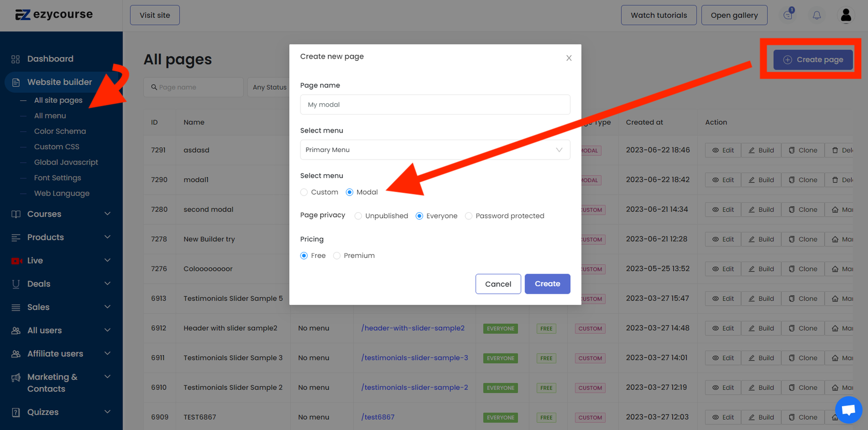868x430 pixels.
Task: Click the Page name input field
Action: click(x=435, y=105)
